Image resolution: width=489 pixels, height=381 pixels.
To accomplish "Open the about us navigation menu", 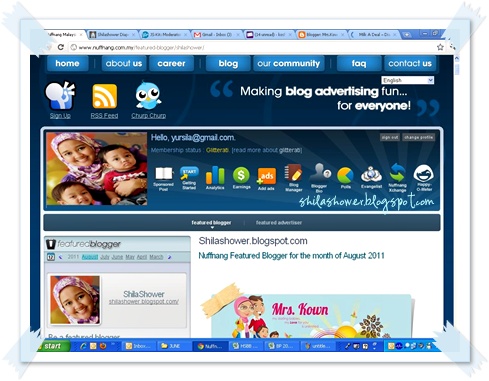I will [124, 63].
